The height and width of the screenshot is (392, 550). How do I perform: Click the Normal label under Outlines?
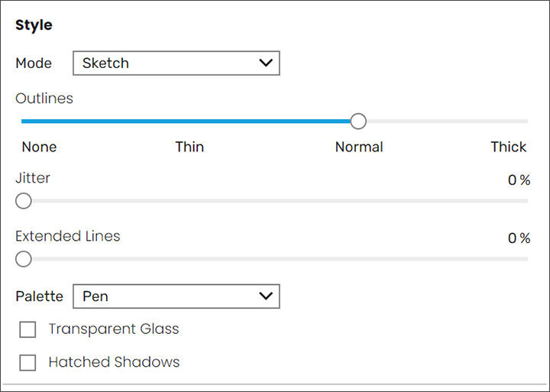(x=359, y=147)
